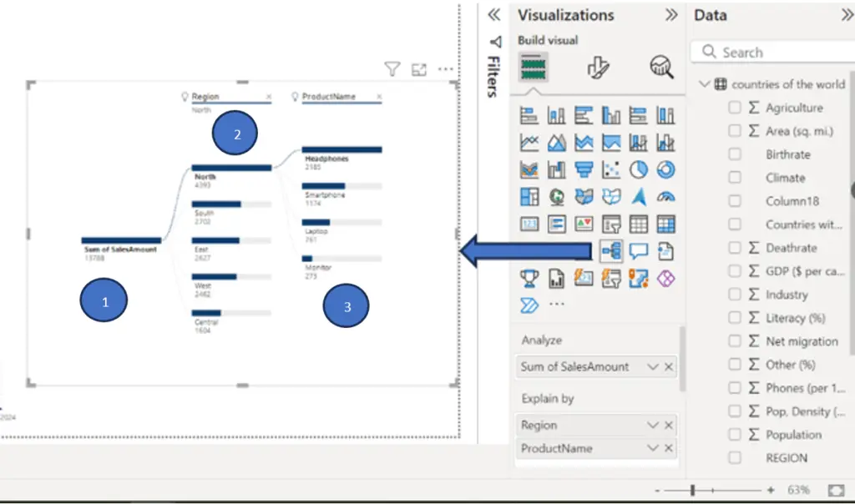Click the Q&A speech bubble visual icon
Image resolution: width=855 pixels, height=504 pixels.
point(639,251)
